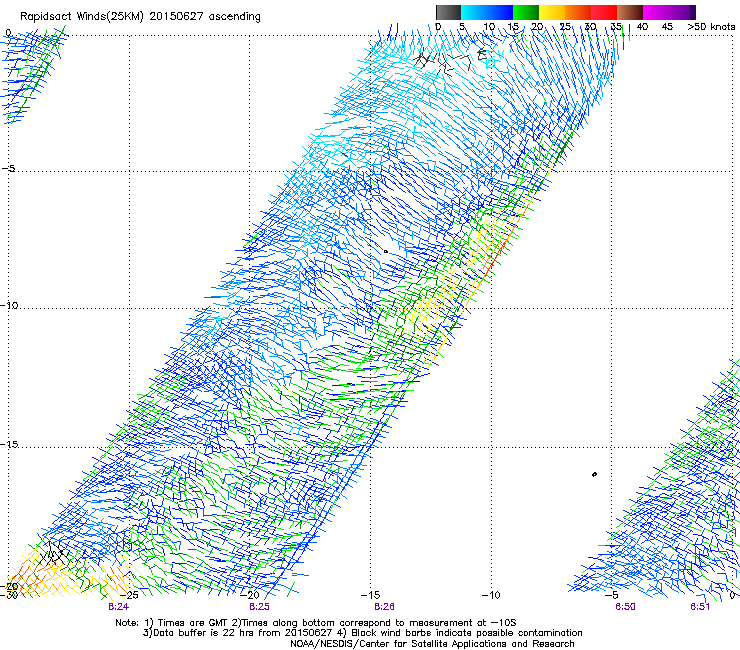The height and width of the screenshot is (650, 740).
Task: Click the cyan-blue 5-15 knots legend band
Action: [x=487, y=12]
